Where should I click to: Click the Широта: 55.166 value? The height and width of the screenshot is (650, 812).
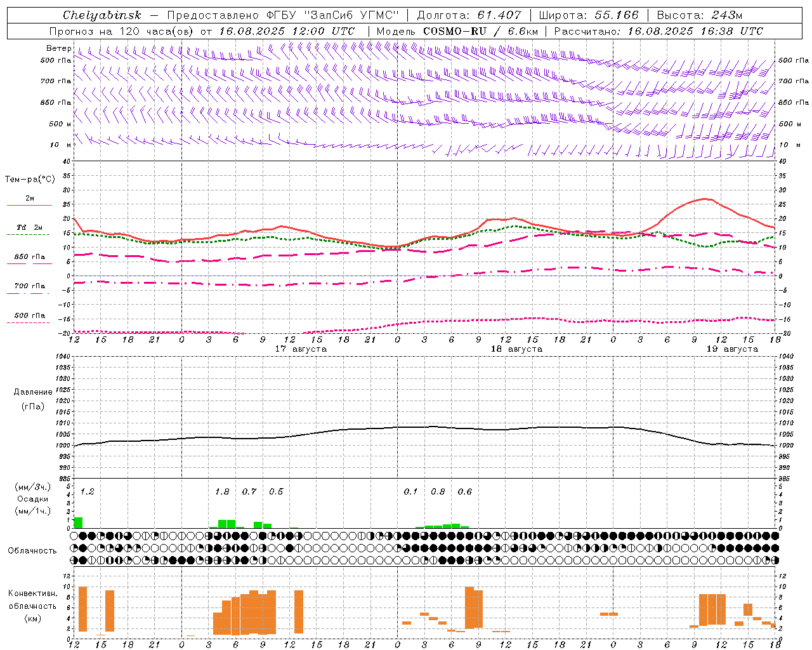coord(589,15)
